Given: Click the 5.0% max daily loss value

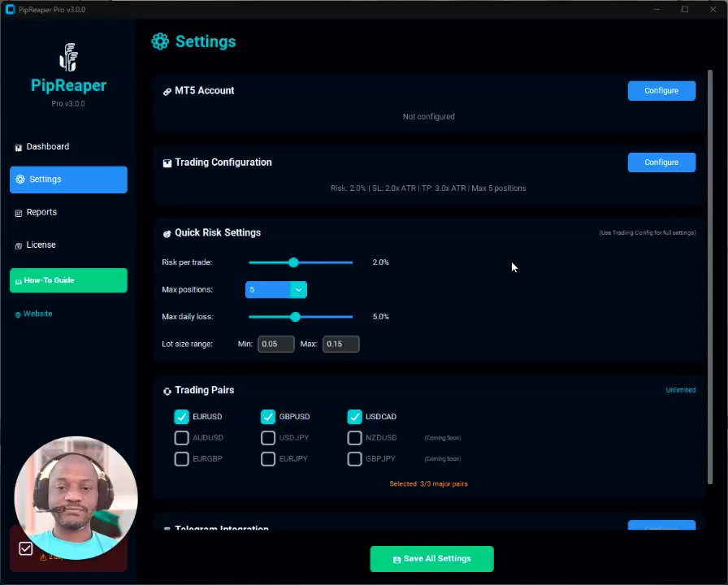Looking at the screenshot, I should pos(381,317).
